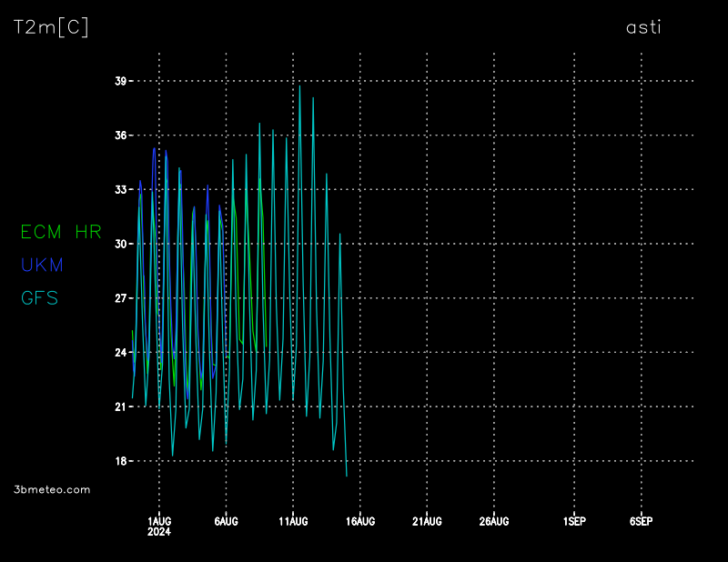This screenshot has width=728, height=562.
Task: Open the 3bmeteo.com watermark link
Action: point(53,489)
